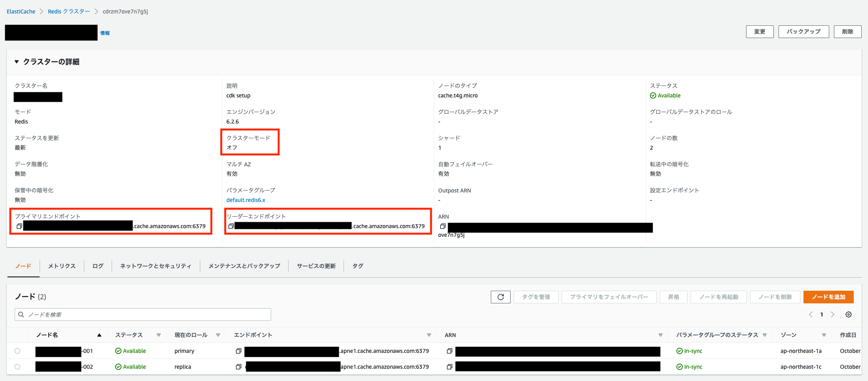Click the cdk setup description text
Screen dimensions: 868x381
pos(238,95)
